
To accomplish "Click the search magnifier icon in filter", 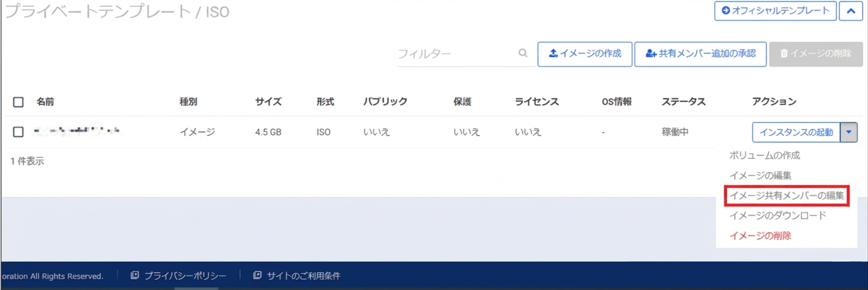I will click(523, 53).
